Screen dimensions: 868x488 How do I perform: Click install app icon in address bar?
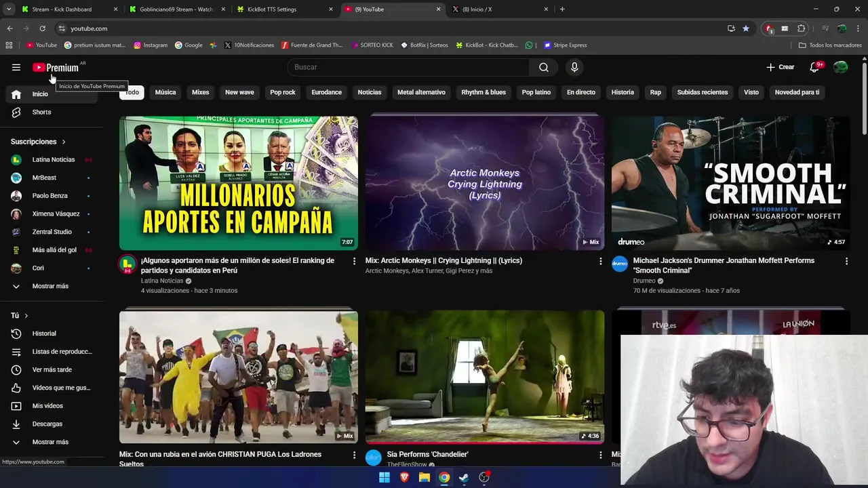[x=731, y=28]
